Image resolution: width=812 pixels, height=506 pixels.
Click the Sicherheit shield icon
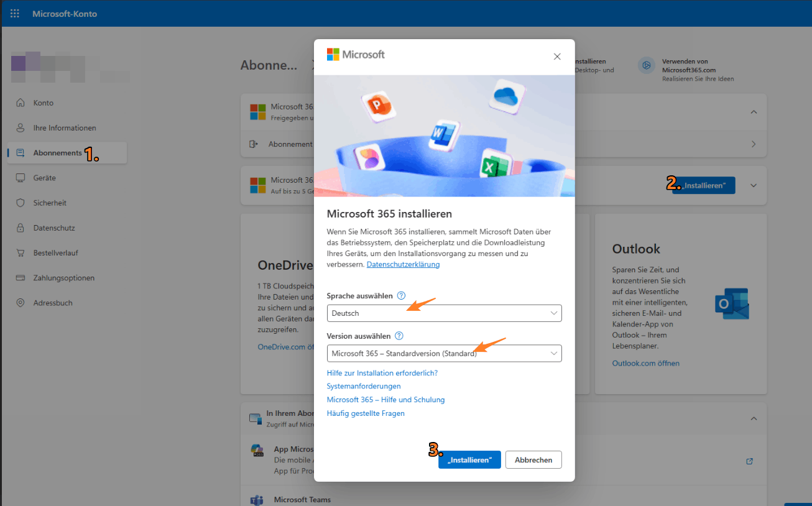pos(21,203)
